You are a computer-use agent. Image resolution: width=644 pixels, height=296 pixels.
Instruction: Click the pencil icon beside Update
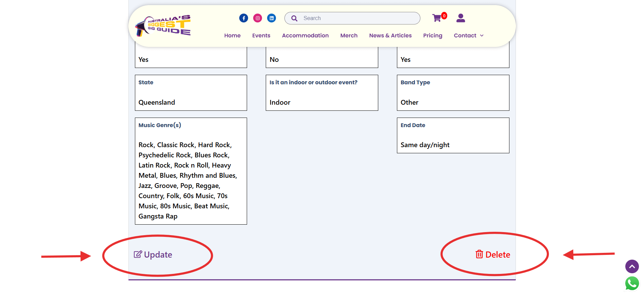[x=138, y=254]
